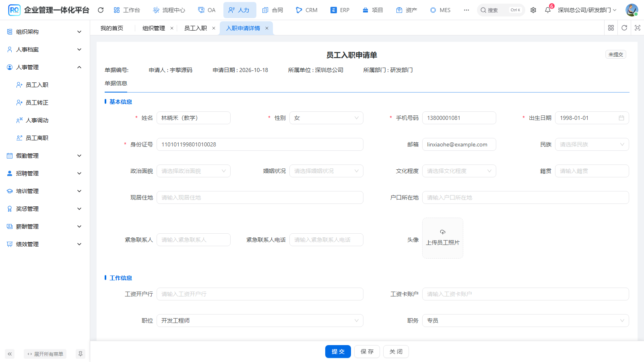Open the 政治面貌 dropdown

[x=194, y=171]
